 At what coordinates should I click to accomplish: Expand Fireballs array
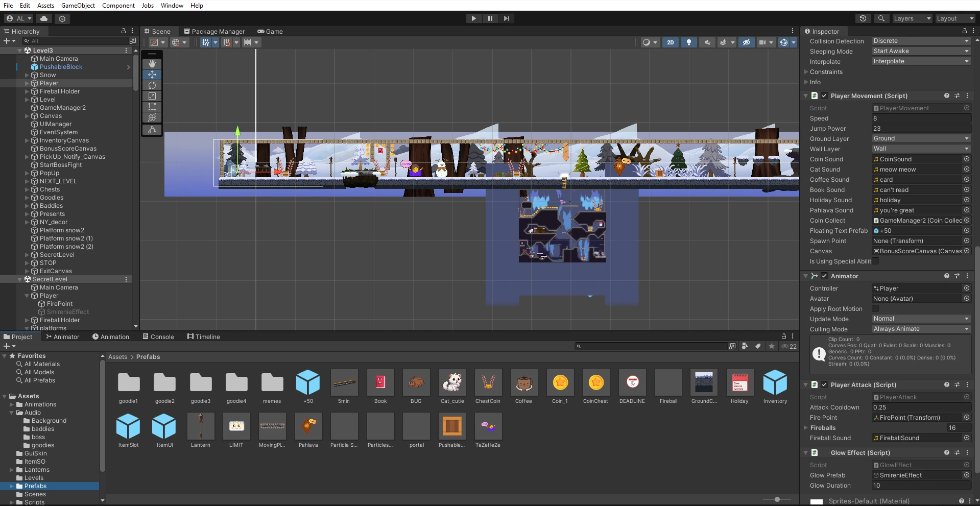(x=806, y=428)
